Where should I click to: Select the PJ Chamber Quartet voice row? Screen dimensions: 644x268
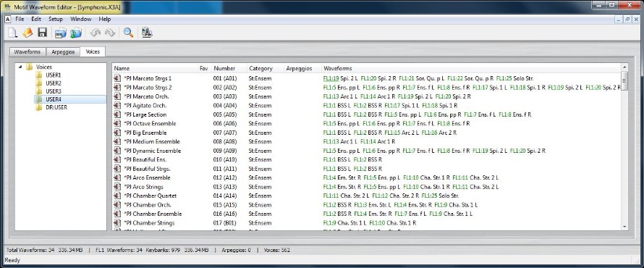[366, 196]
